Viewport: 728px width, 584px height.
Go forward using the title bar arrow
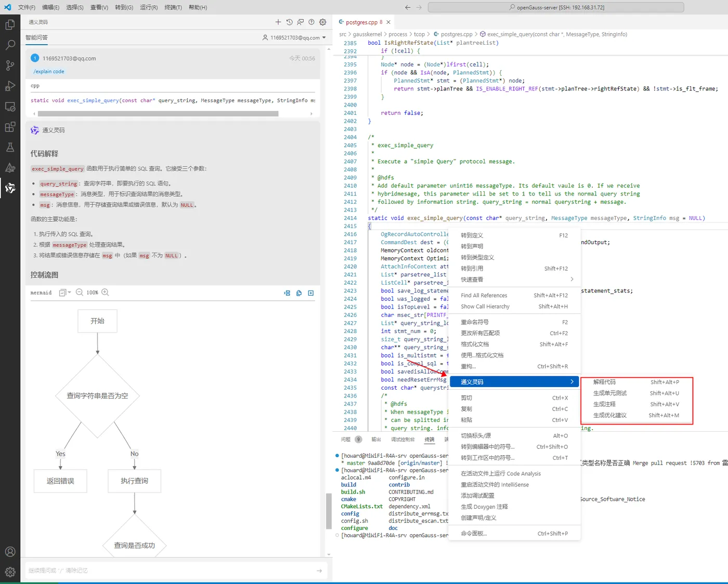pos(419,7)
